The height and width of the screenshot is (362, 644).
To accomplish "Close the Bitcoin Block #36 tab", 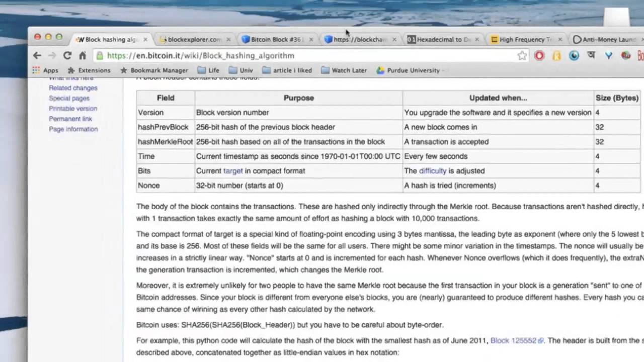I will (311, 39).
